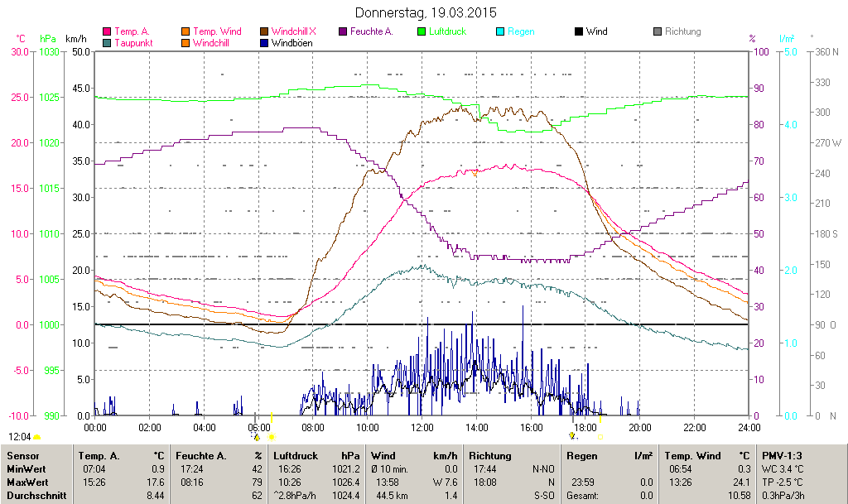Select the teal Taupunkt legend square
The height and width of the screenshot is (504, 848).
(107, 43)
